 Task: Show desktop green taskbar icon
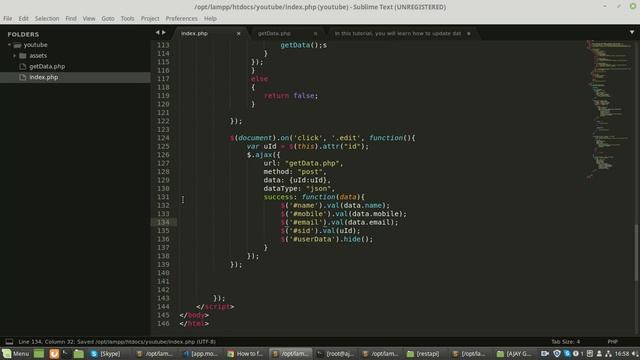point(39,353)
